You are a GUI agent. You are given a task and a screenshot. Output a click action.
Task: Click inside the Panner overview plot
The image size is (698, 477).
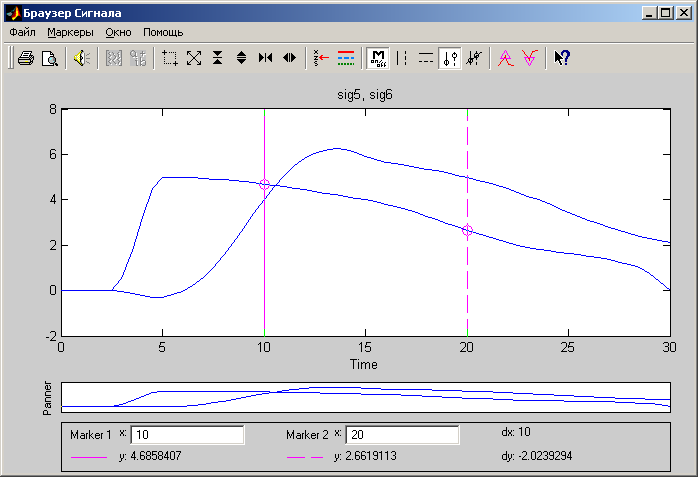pos(365,397)
